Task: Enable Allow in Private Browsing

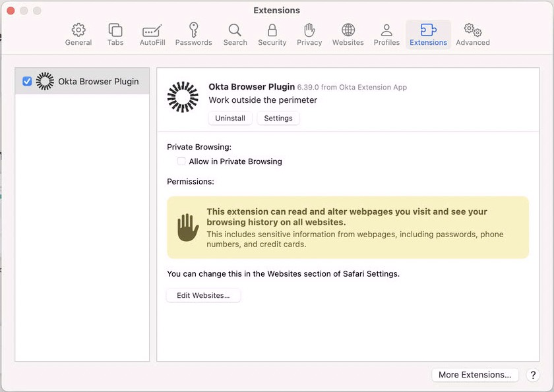Action: [181, 161]
